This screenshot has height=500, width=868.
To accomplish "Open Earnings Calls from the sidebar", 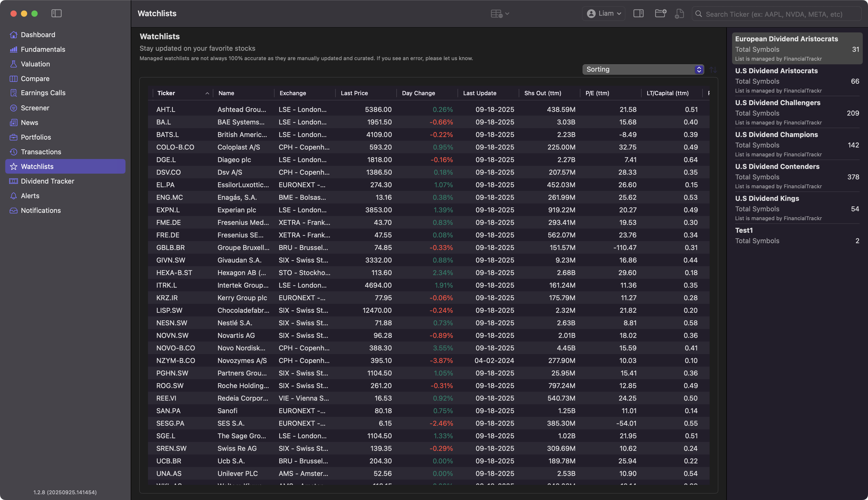I will click(x=43, y=93).
